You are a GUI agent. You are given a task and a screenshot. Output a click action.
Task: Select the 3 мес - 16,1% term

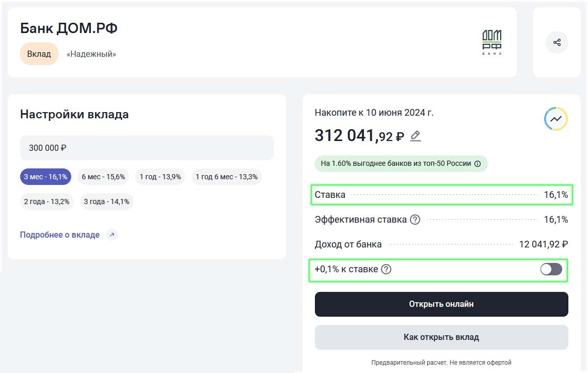point(46,177)
